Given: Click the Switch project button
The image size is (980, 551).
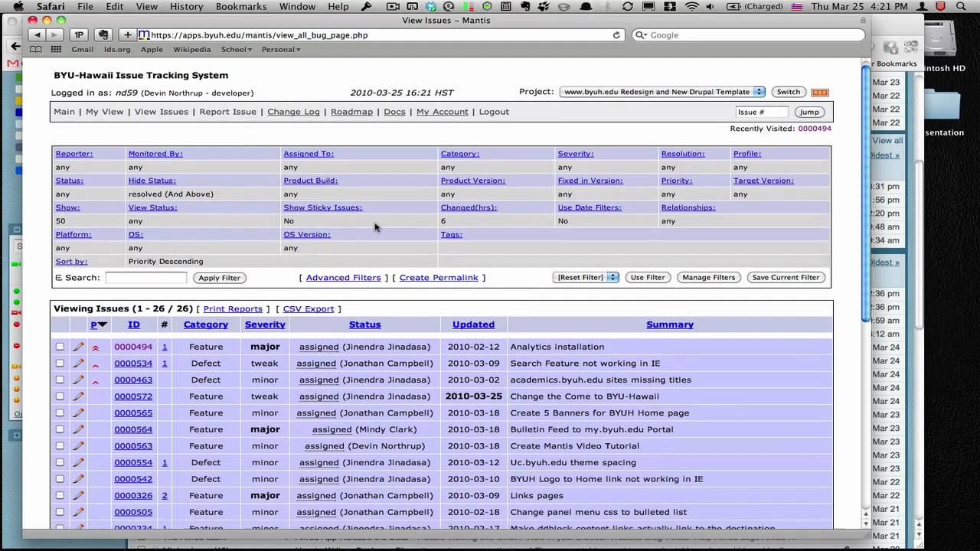Looking at the screenshot, I should pos(788,92).
